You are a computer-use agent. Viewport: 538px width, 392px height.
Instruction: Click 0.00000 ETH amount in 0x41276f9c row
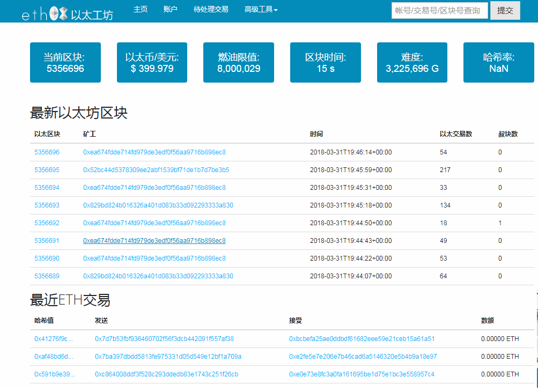point(500,339)
